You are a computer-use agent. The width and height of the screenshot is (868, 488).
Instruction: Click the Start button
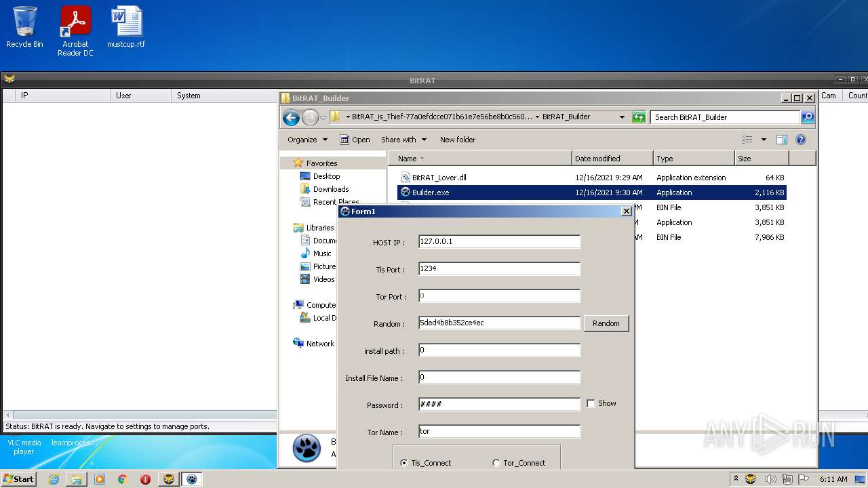[19, 479]
